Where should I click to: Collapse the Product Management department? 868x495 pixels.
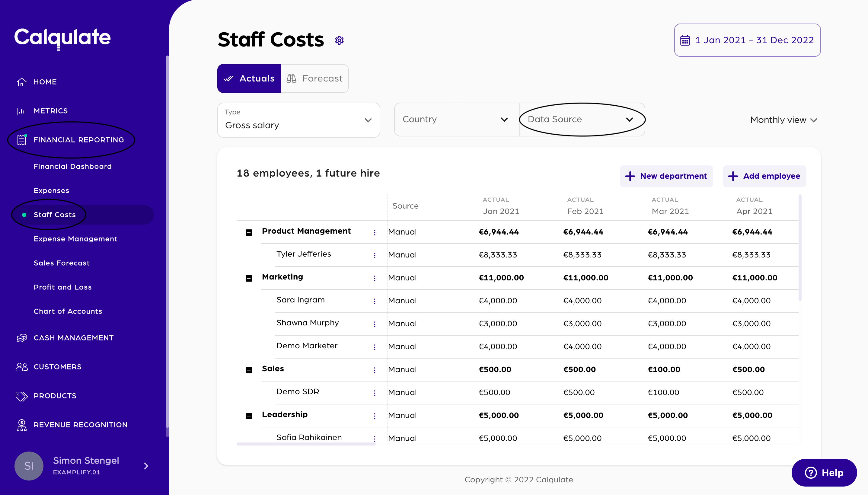249,232
